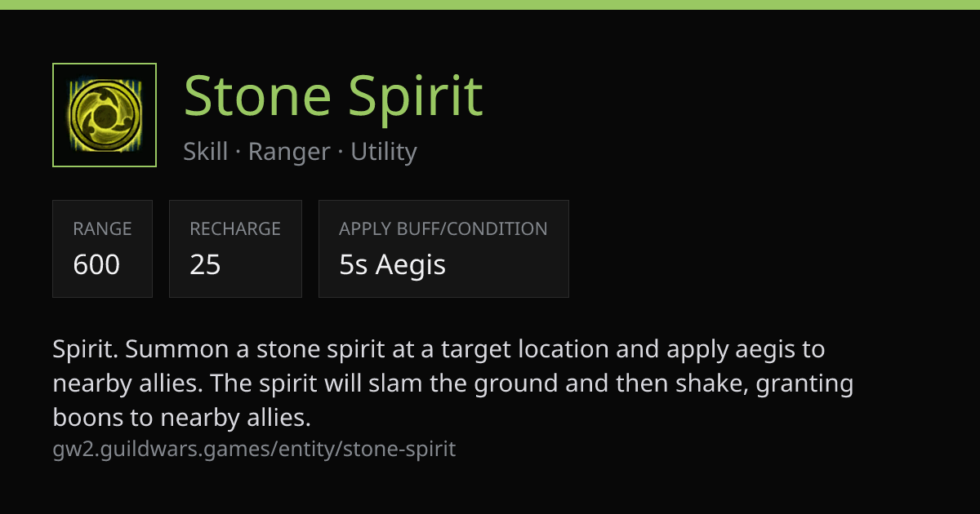The width and height of the screenshot is (980, 514).
Task: Click the skill description paragraph
Action: click(453, 384)
